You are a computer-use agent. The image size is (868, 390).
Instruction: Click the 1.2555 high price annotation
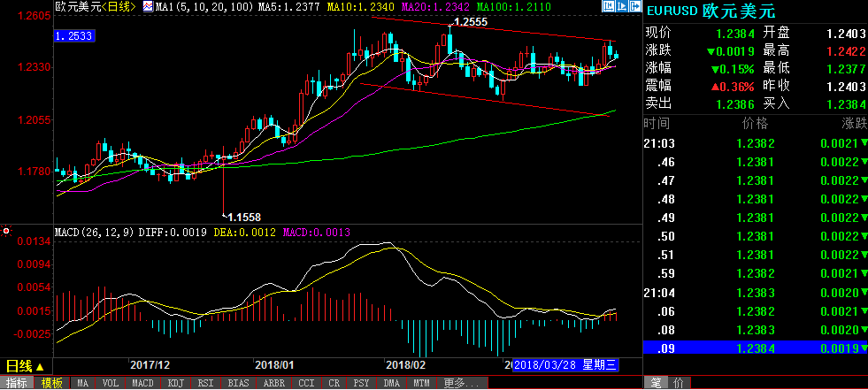point(470,22)
